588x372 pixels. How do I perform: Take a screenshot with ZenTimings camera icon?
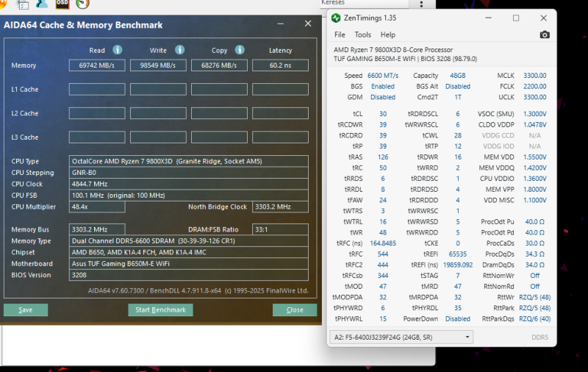coord(545,35)
